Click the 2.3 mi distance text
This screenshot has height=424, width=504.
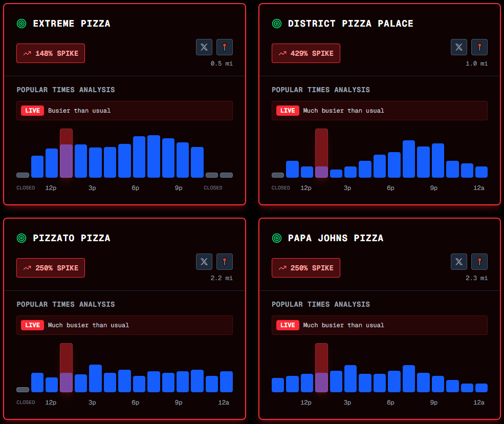477,278
